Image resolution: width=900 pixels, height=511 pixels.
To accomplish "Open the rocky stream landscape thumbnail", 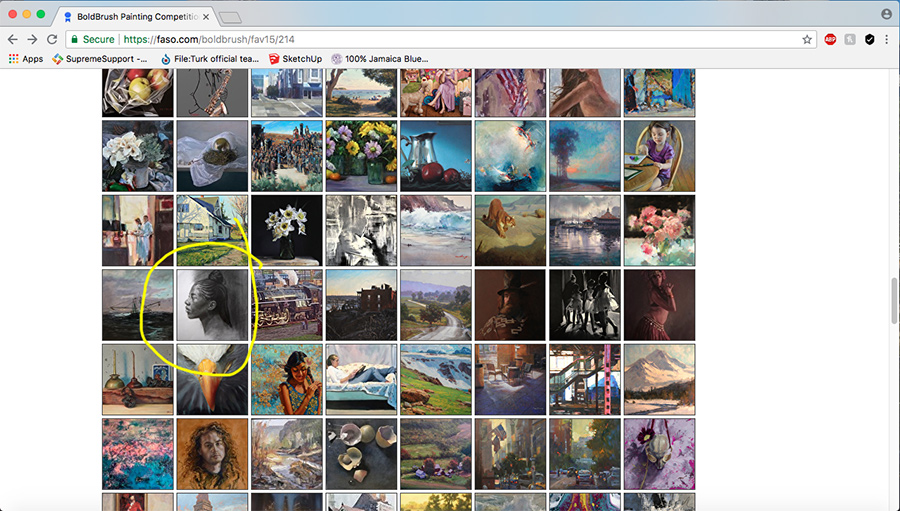I will 287,454.
